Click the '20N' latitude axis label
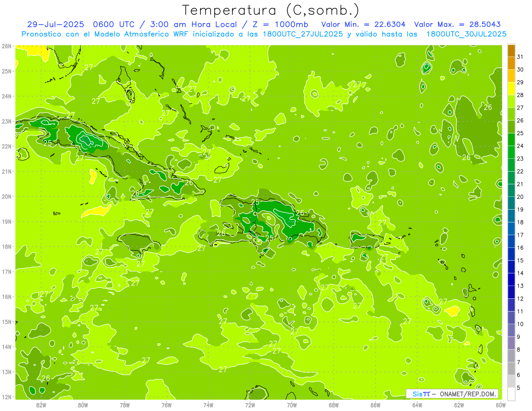The image size is (532, 411). (x=7, y=196)
